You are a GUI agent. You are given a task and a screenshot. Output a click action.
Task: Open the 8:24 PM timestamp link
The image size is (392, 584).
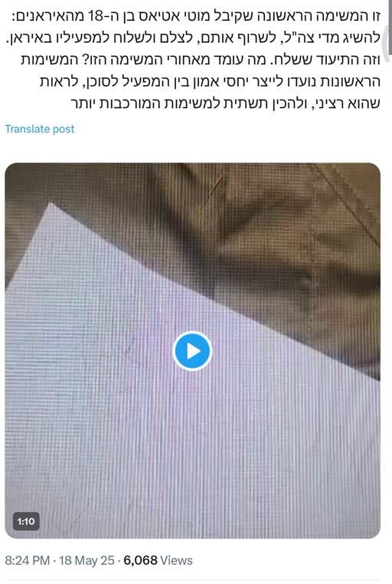pos(27,560)
